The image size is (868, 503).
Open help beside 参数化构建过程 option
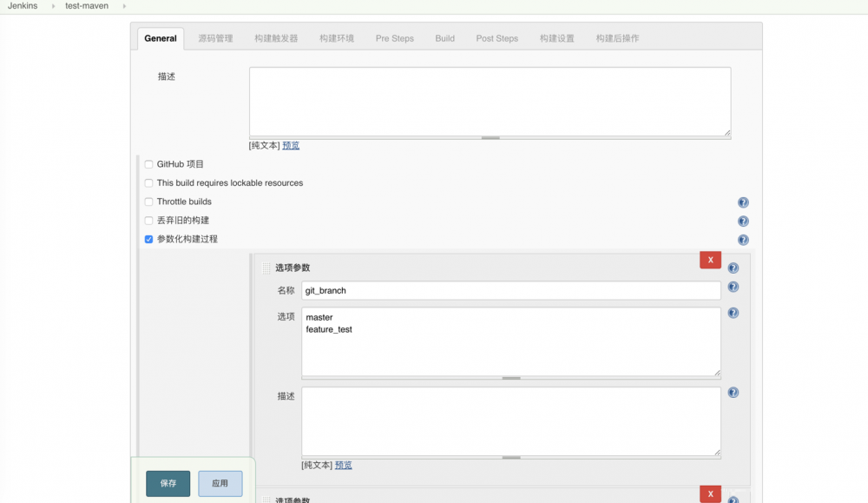coord(743,239)
